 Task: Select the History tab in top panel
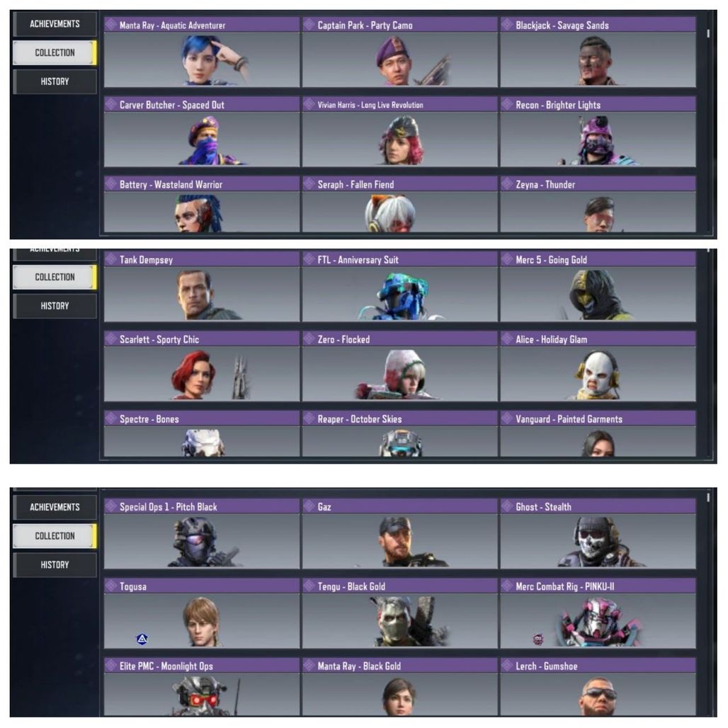(x=55, y=81)
